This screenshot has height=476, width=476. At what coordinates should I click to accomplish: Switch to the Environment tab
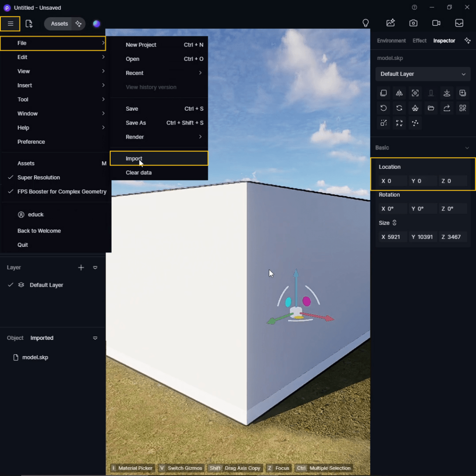[391, 41]
